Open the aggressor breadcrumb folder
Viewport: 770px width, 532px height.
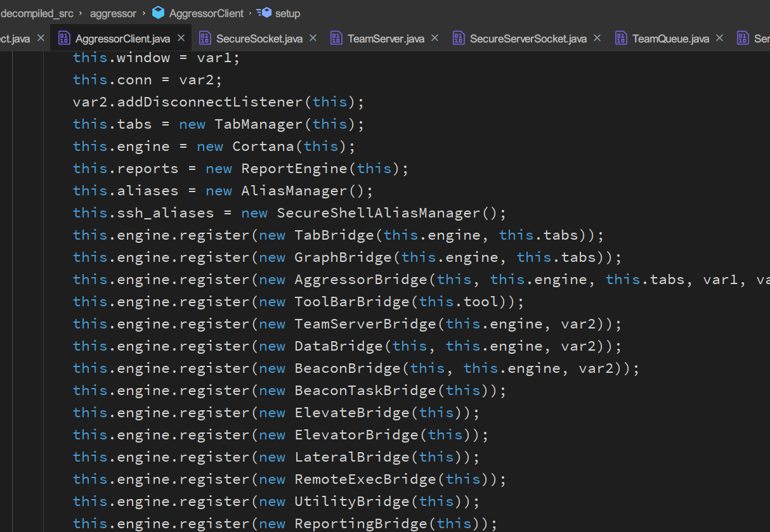click(x=113, y=13)
